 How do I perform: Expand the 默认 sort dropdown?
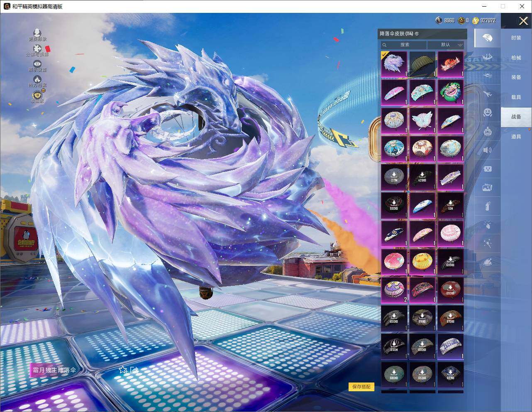446,45
